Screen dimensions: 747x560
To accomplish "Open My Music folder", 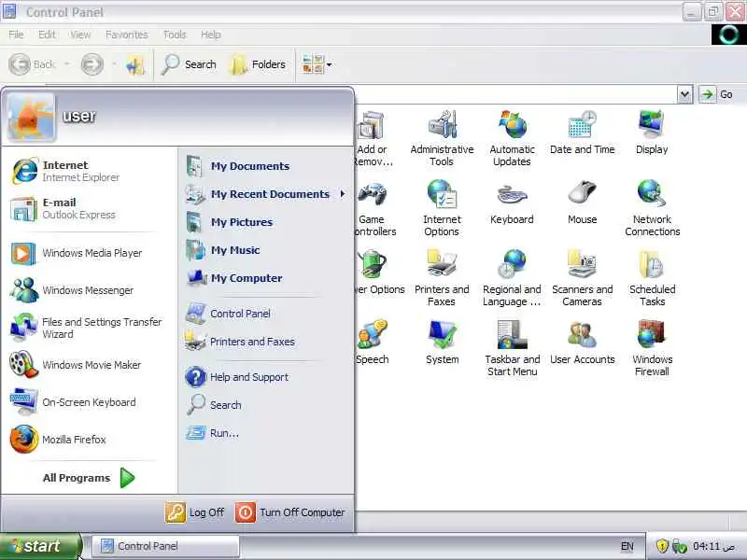I will [x=265, y=250].
